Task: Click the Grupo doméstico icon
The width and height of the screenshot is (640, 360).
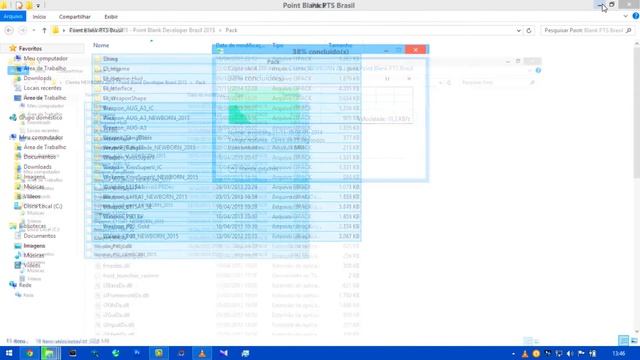Action: tap(13, 118)
